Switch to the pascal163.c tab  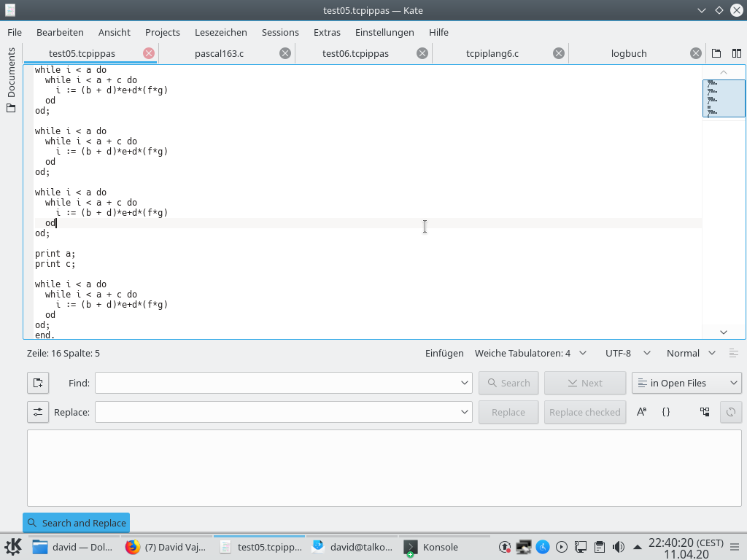[219, 53]
